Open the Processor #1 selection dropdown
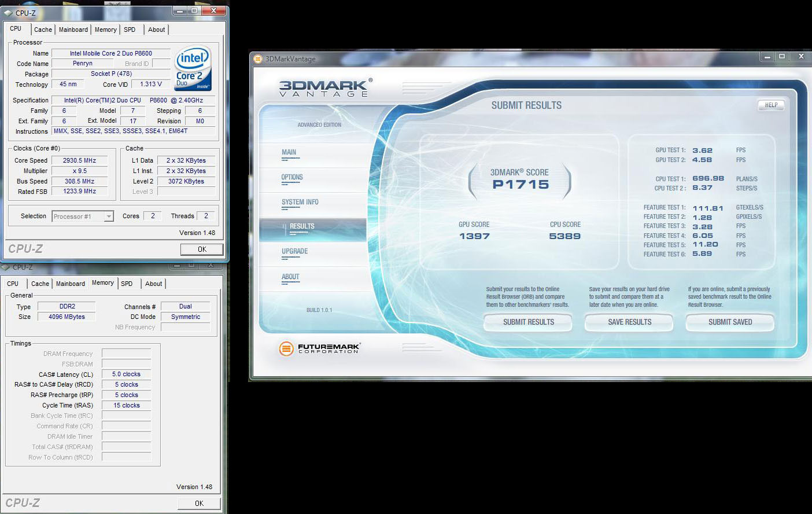 108,216
